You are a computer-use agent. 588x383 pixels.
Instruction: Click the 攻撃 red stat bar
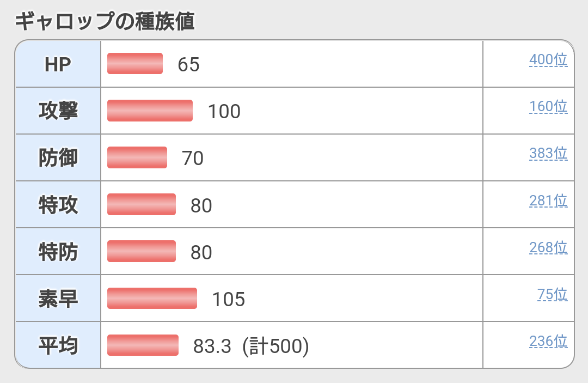coord(150,111)
